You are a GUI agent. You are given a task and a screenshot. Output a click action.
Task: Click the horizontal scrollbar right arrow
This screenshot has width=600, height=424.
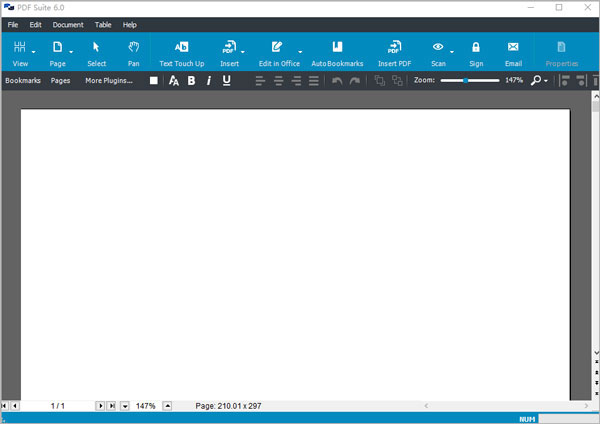(586, 406)
